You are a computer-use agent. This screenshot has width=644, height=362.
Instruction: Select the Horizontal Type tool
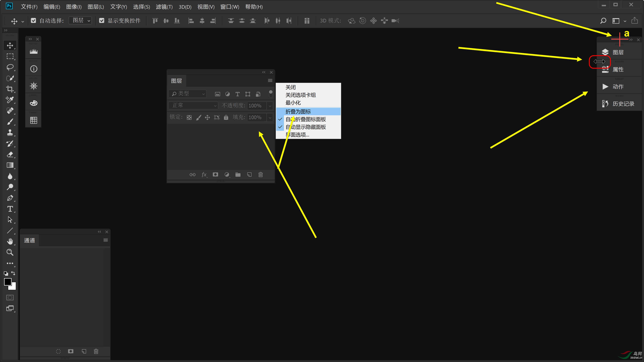click(10, 209)
